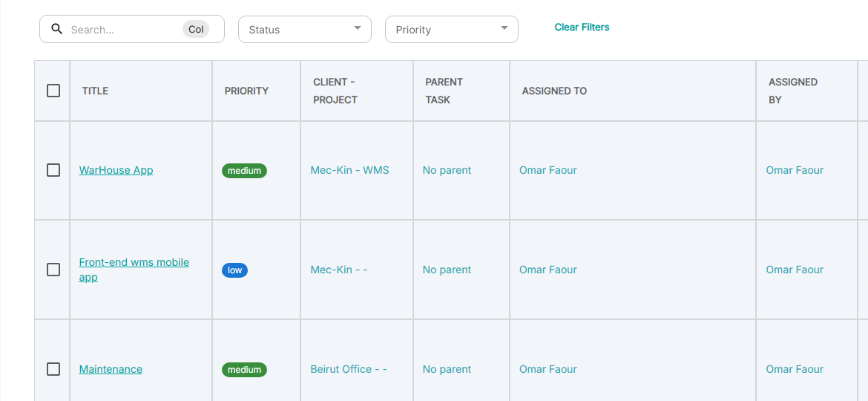
Task: Toggle the select-all header checkbox
Action: [x=53, y=91]
